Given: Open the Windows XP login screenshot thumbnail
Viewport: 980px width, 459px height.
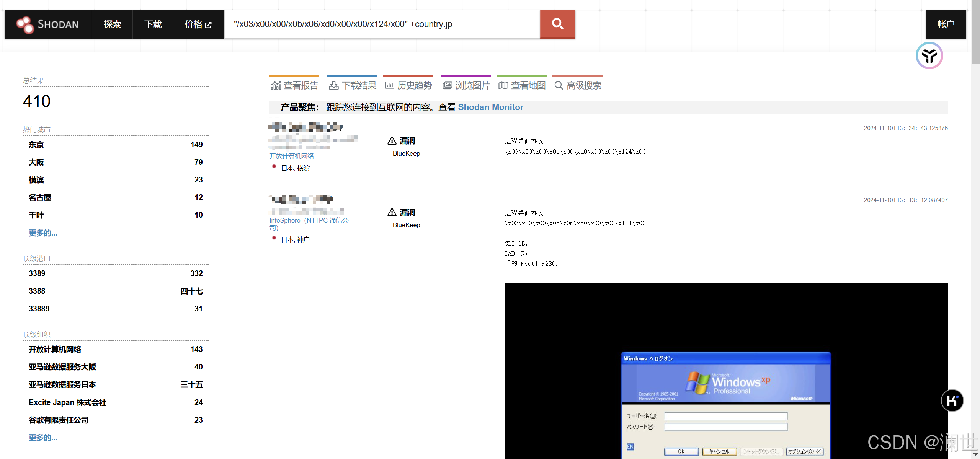Looking at the screenshot, I should click(726, 370).
